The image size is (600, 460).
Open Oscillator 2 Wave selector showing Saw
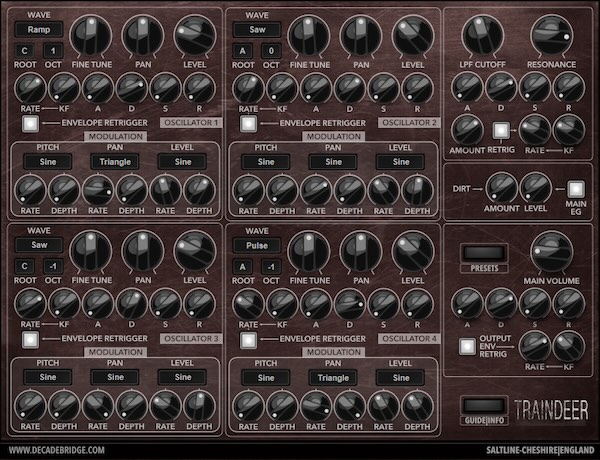(257, 29)
